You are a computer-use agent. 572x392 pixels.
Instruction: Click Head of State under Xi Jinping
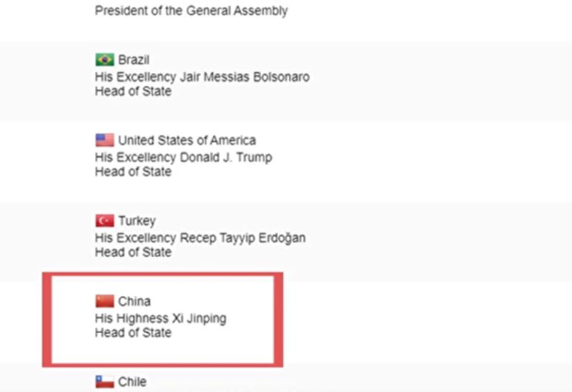(133, 333)
